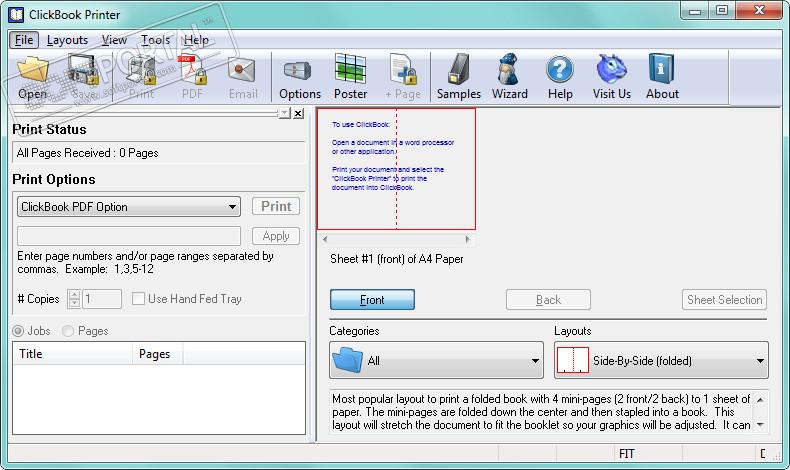Close the left panel with X

299,113
